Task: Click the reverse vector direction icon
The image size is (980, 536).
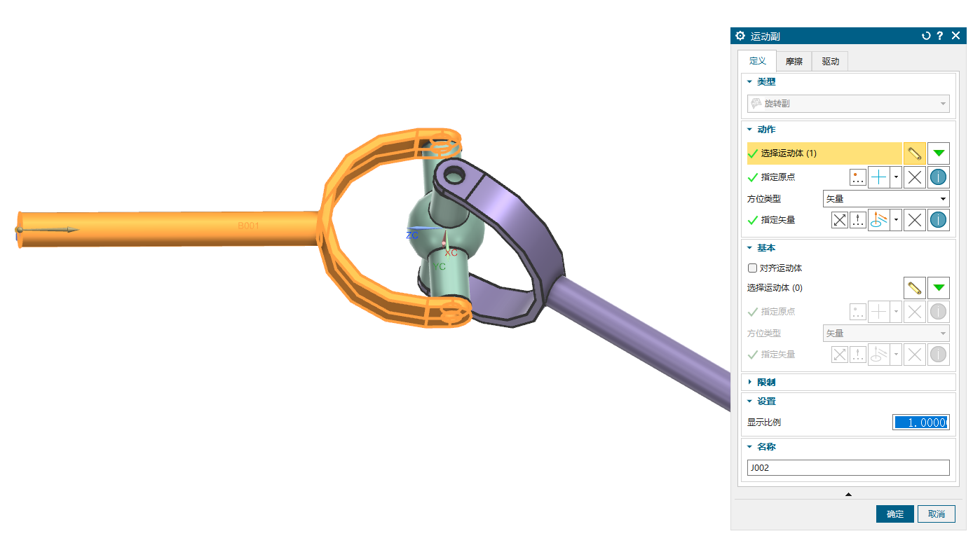Action: 839,220
